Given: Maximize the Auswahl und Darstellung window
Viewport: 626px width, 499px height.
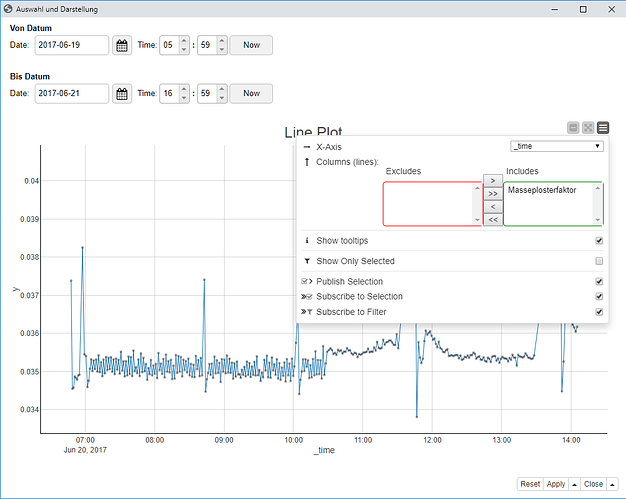Looking at the screenshot, I should pyautogui.click(x=583, y=9).
